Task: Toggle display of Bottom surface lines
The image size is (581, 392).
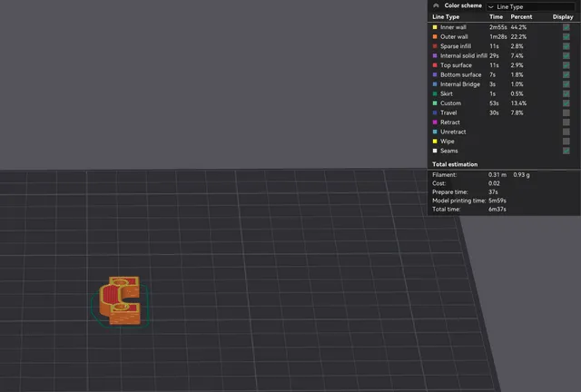Action: (x=566, y=74)
